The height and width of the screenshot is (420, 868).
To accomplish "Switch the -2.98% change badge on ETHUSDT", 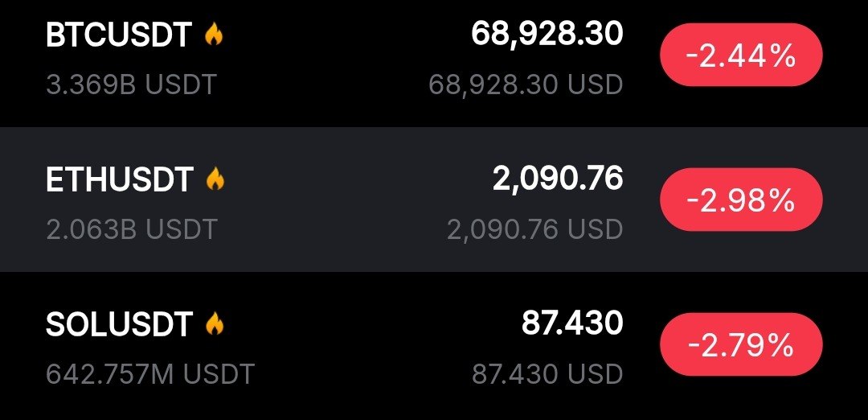I will 740,201.
